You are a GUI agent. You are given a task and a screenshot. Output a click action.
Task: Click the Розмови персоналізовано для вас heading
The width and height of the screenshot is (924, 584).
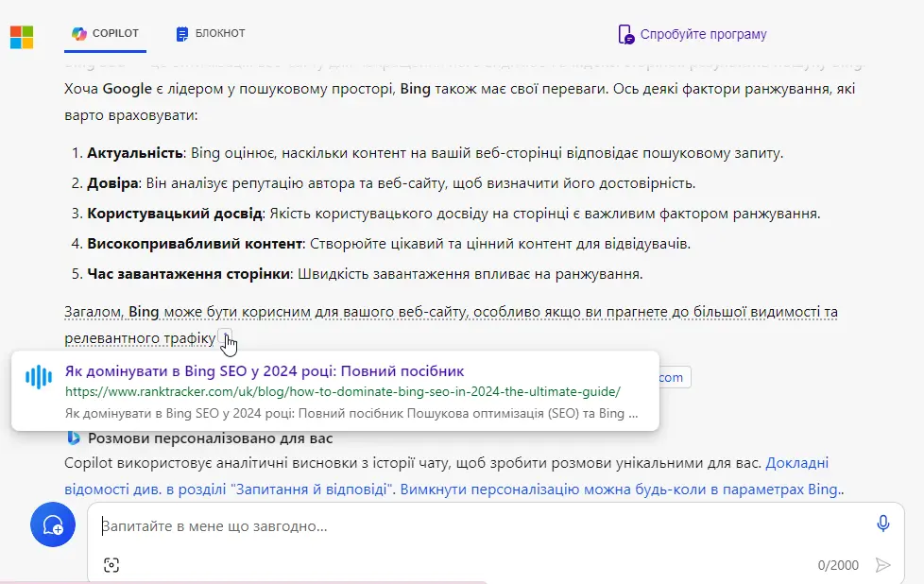click(x=211, y=438)
